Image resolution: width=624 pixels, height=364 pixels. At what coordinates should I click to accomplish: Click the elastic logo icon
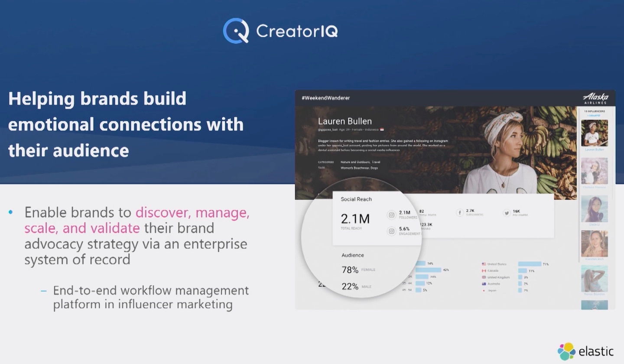(567, 351)
